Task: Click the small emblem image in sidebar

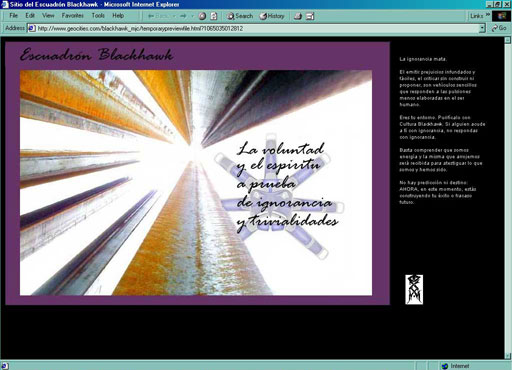Action: [x=414, y=289]
